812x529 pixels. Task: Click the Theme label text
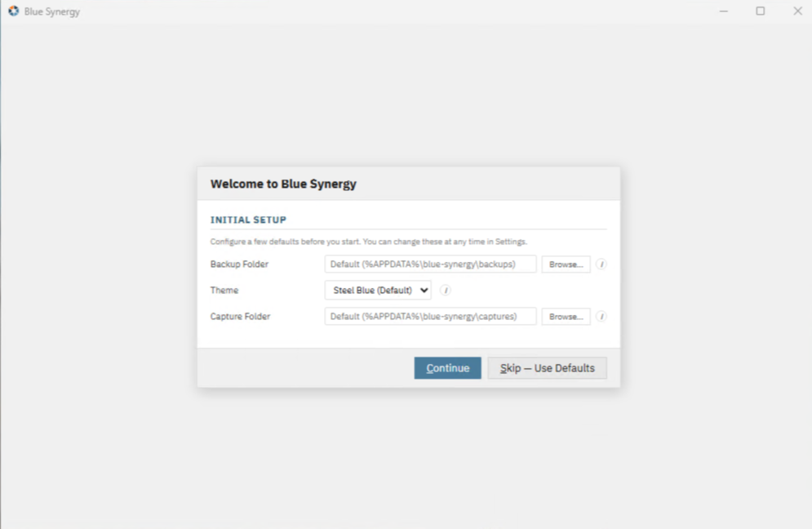tap(224, 290)
